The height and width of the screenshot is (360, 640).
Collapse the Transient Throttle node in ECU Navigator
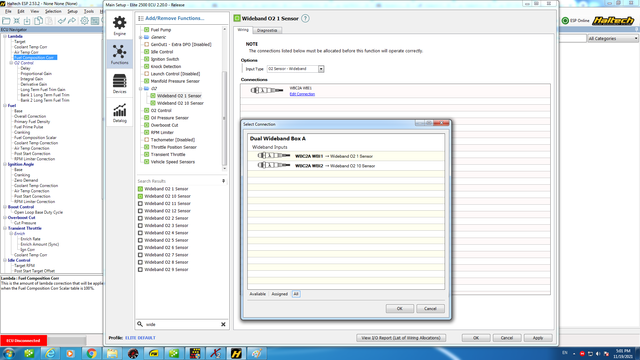click(x=5, y=229)
